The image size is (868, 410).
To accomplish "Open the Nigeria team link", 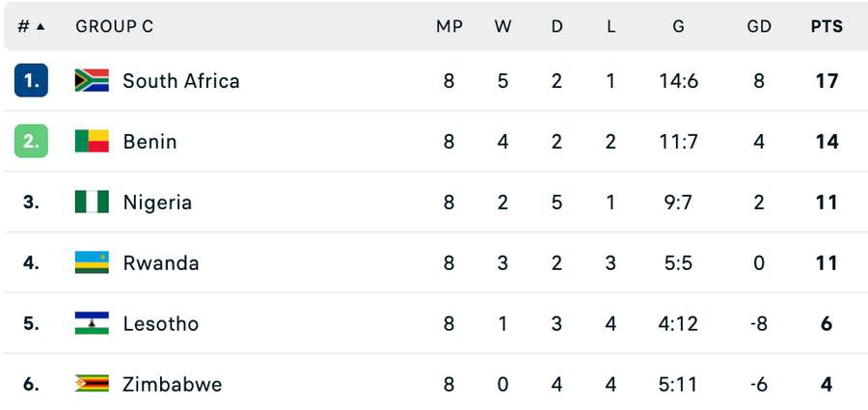I will click(x=157, y=203).
